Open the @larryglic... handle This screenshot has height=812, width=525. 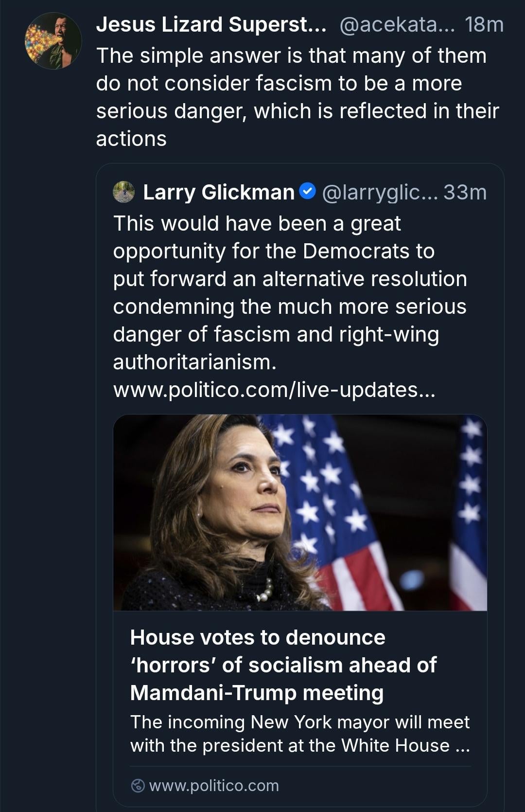(x=380, y=192)
